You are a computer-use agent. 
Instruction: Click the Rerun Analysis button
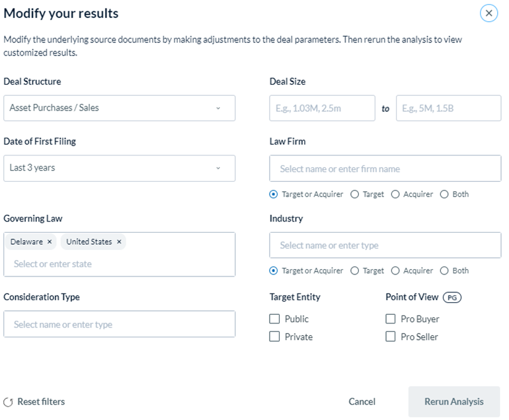[454, 401]
